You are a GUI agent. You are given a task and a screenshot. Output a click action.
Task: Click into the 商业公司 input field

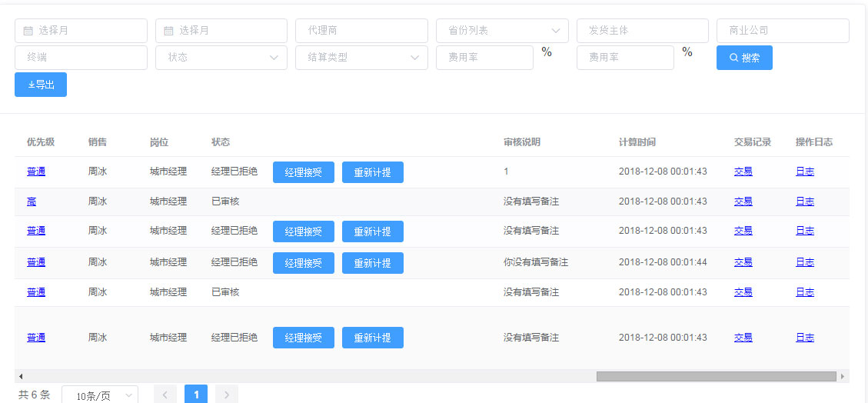click(783, 31)
